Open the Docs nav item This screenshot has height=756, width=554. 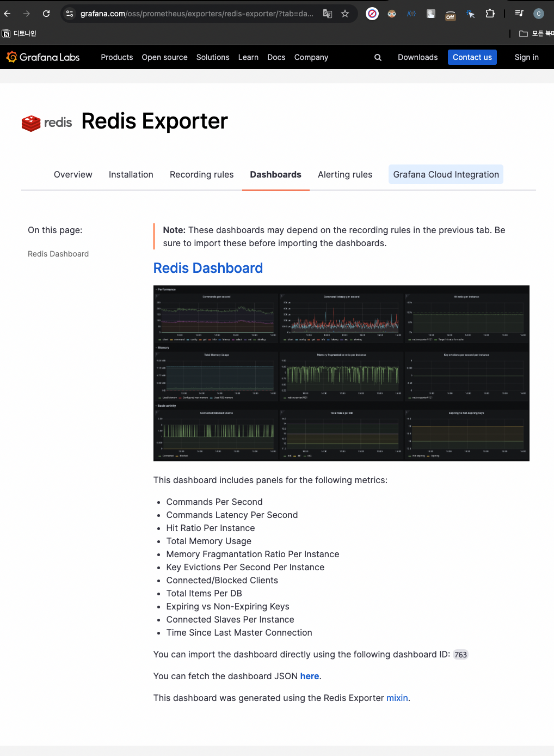pyautogui.click(x=276, y=57)
